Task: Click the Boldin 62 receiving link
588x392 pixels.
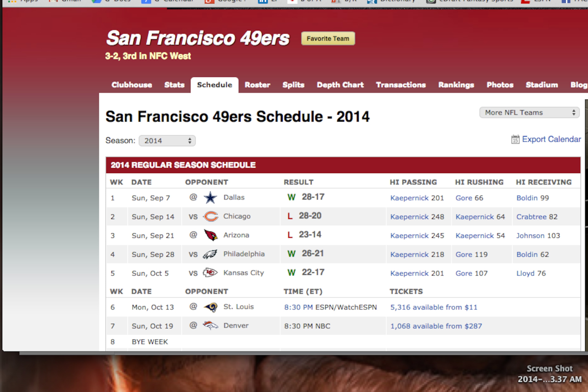Action: 527,255
